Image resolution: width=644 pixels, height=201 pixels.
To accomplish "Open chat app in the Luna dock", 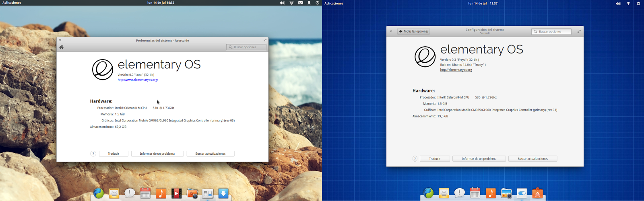I will coord(130,193).
